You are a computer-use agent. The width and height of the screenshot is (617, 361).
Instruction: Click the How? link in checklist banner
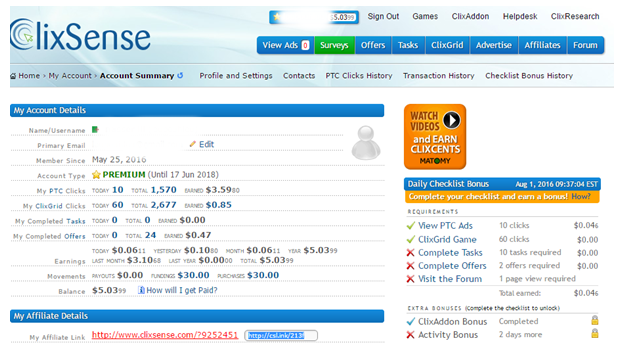click(x=581, y=196)
